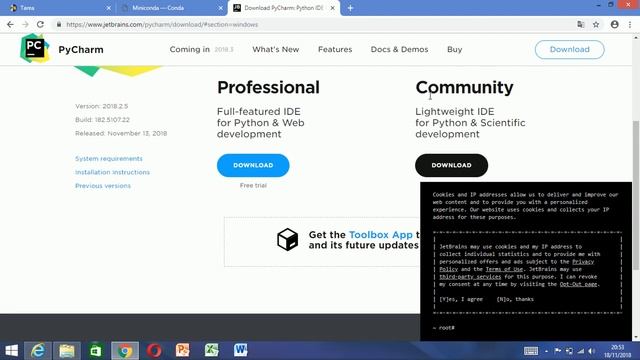Screen dimensions: 640x360
Task: Open Word from taskbar
Action: pyautogui.click(x=240, y=351)
